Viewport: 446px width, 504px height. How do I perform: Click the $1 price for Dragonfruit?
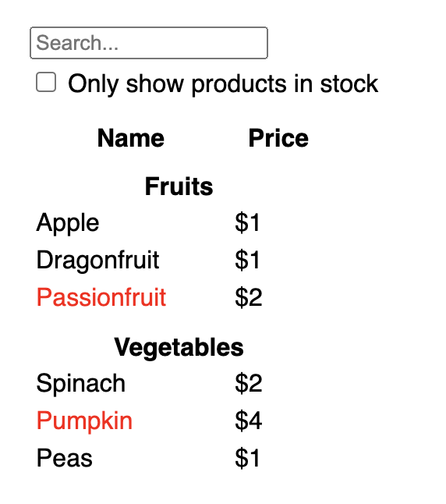pyautogui.click(x=247, y=260)
